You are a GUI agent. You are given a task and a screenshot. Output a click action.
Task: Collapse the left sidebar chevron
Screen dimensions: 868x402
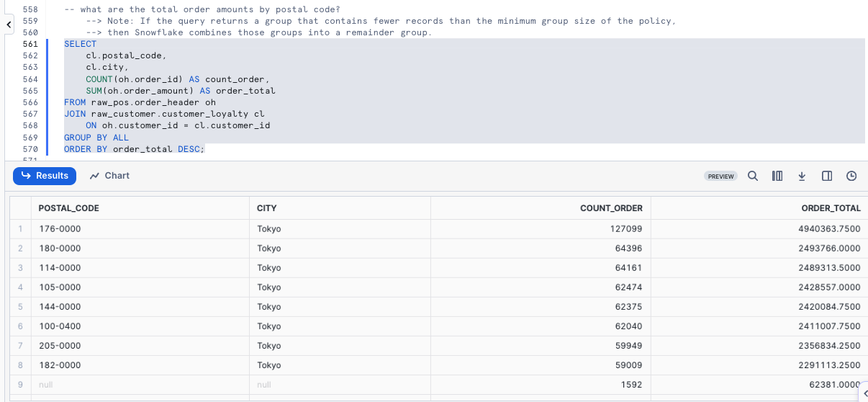click(9, 25)
